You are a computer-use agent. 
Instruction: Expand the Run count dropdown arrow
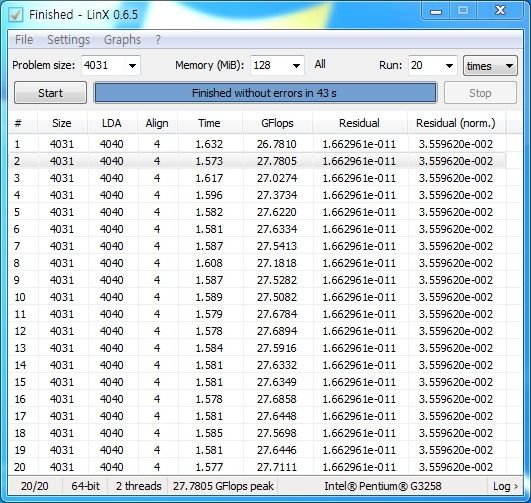tap(449, 66)
